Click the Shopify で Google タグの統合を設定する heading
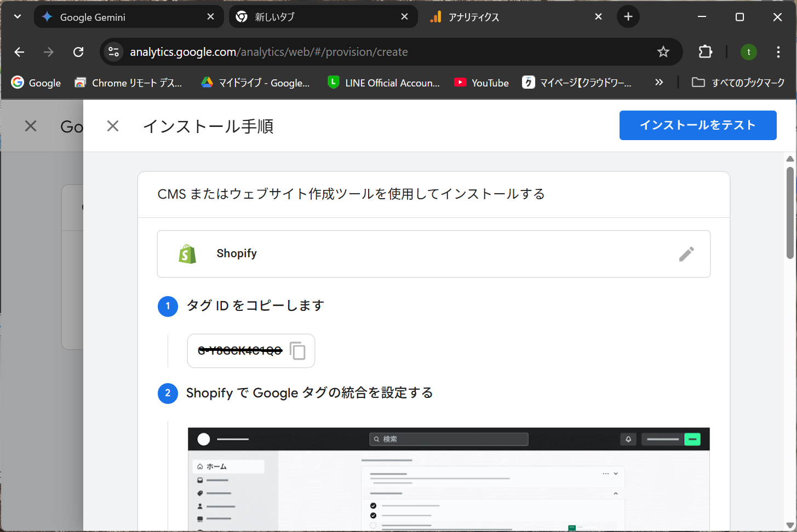The width and height of the screenshot is (797, 532). [309, 393]
